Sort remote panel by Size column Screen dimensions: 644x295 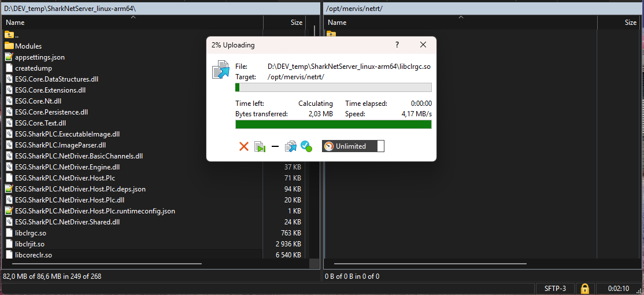[630, 23]
